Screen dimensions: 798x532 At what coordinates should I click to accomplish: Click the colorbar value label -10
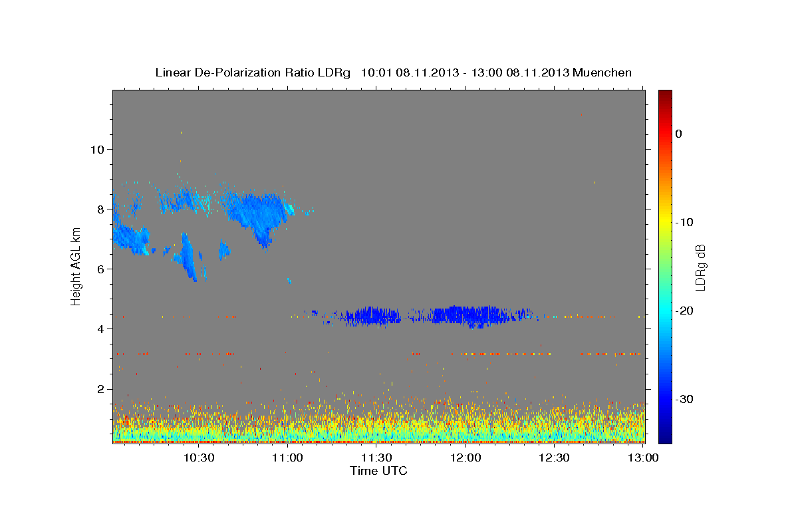(x=684, y=222)
